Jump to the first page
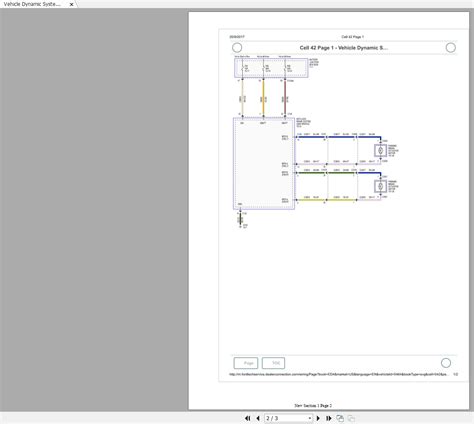474x424 pixels. [x=248, y=418]
